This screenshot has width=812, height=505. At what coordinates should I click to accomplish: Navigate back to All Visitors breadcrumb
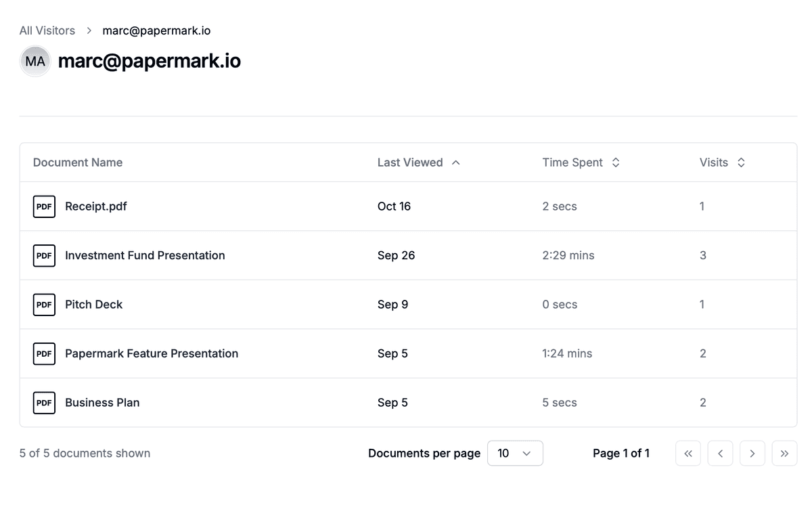tap(47, 30)
